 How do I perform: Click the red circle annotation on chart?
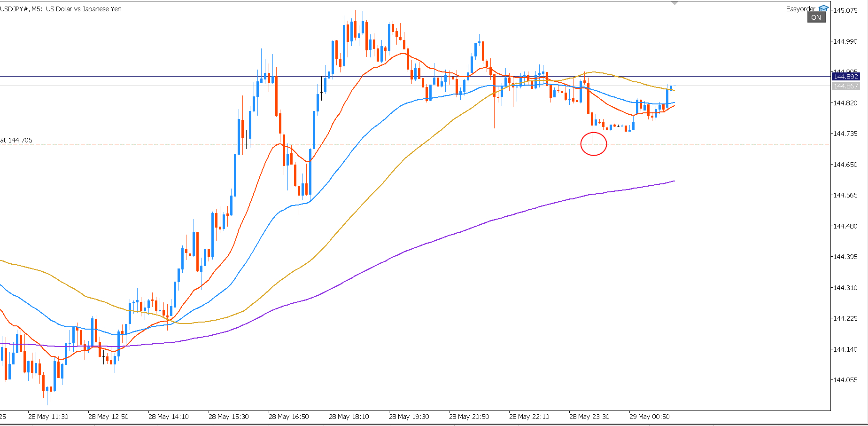[594, 144]
